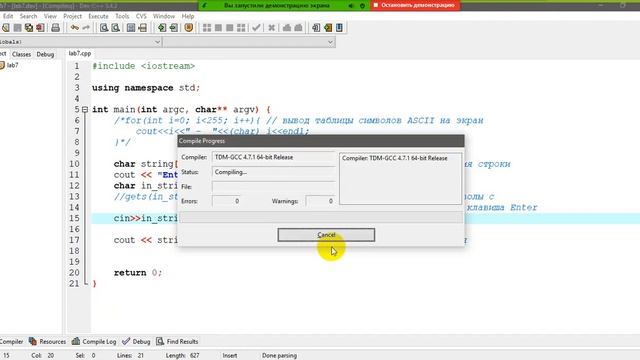Cancel the compile in Compile Progress dialog
The image size is (640, 360).
pyautogui.click(x=326, y=235)
